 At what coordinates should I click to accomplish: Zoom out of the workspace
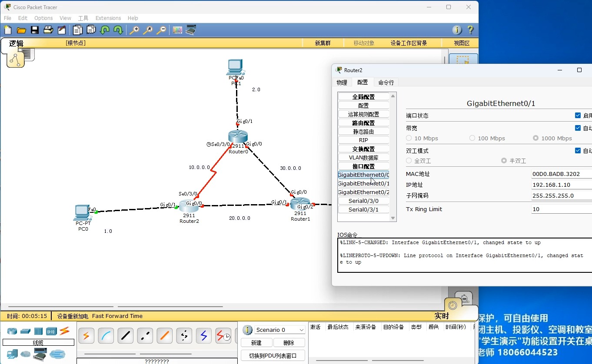pyautogui.click(x=161, y=30)
